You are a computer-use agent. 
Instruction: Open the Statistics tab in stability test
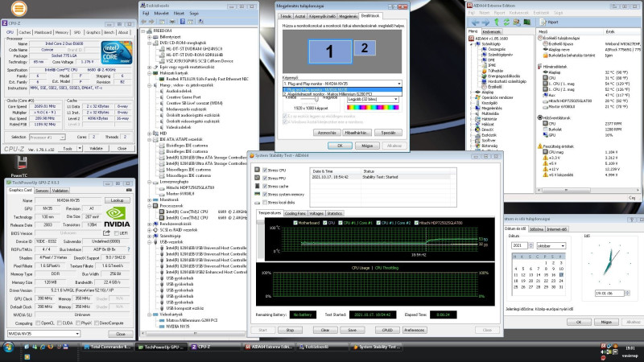pyautogui.click(x=335, y=213)
